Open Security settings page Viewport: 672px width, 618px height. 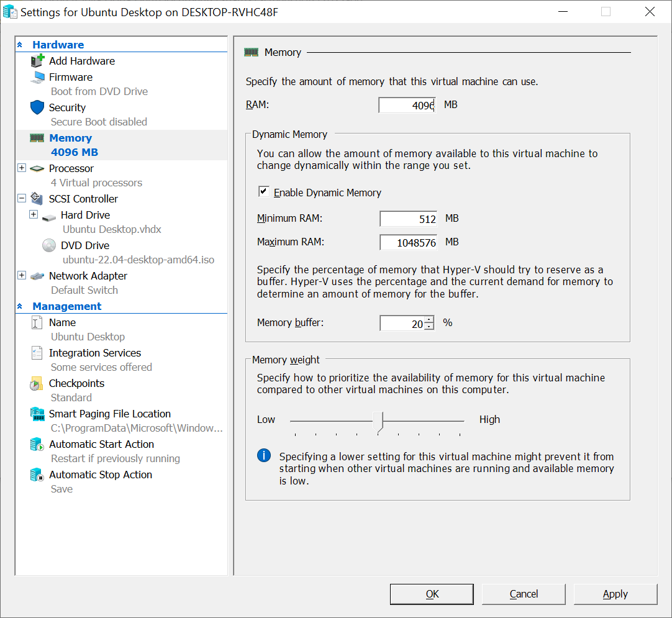(x=67, y=107)
